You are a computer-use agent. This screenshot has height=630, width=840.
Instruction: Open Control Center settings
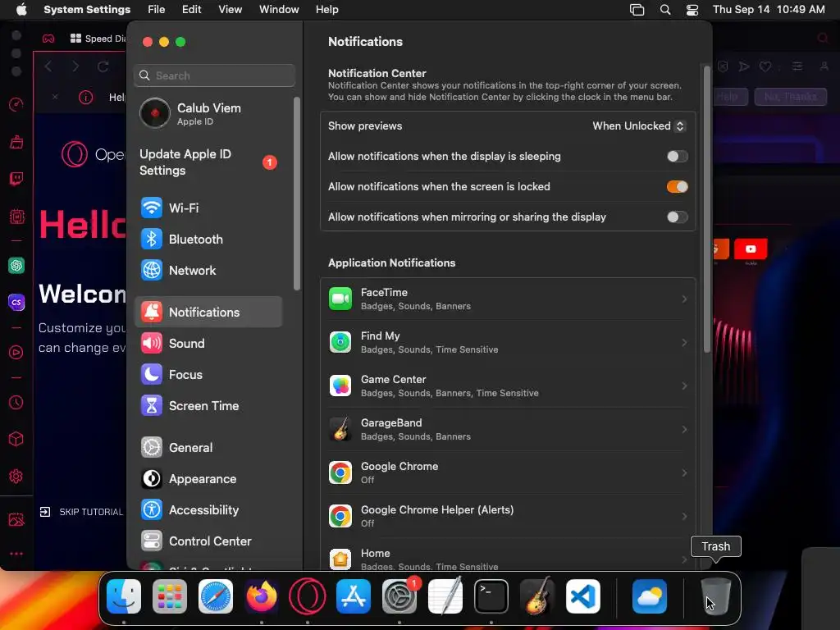208,541
